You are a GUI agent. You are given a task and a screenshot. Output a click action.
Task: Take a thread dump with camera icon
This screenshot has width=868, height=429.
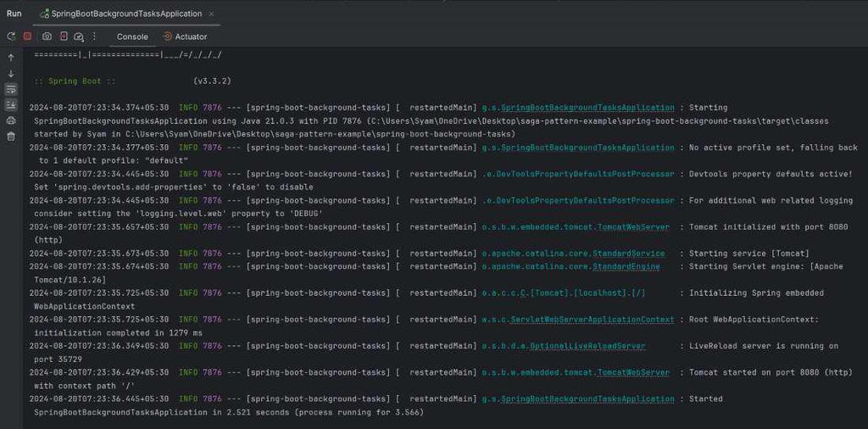click(x=47, y=36)
